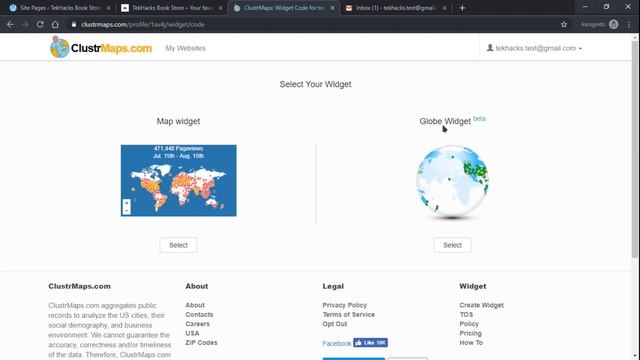Open the How To footer link
This screenshot has width=640, height=360.
pos(471,342)
